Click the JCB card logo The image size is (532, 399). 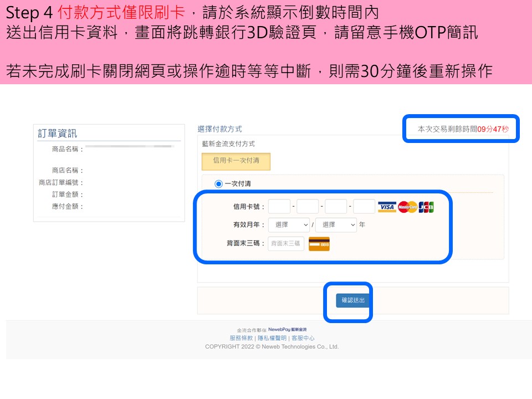click(426, 207)
